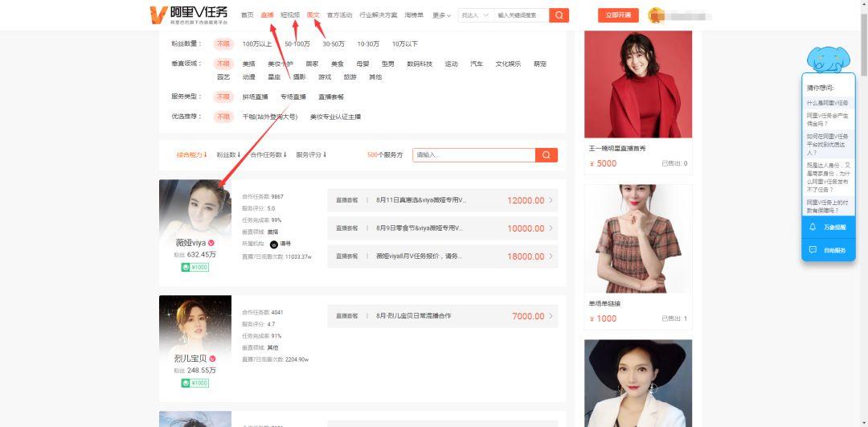This screenshot has width=868, height=427.
Task: Open the 10000.00 package via its arrow
Action: 551,228
